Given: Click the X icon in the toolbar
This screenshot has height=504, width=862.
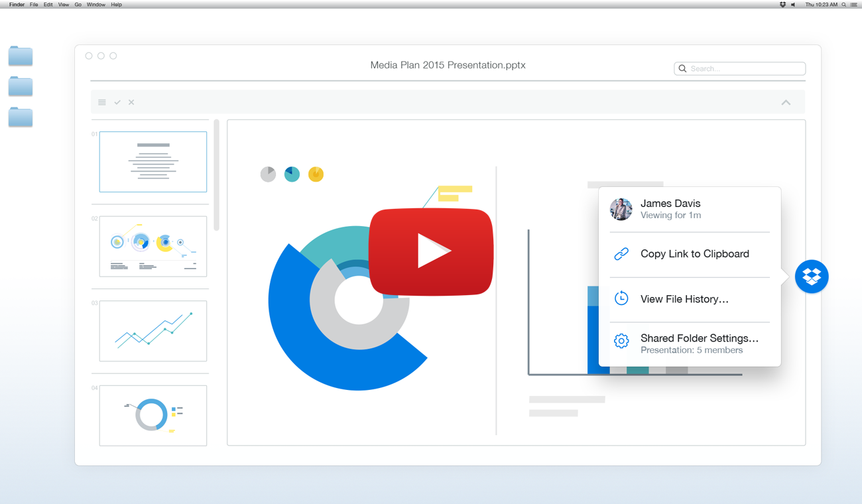Looking at the screenshot, I should (x=131, y=102).
